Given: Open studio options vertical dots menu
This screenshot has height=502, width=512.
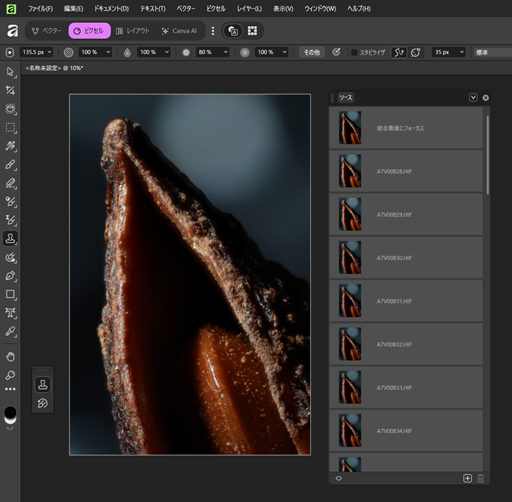Looking at the screenshot, I should click(x=213, y=31).
